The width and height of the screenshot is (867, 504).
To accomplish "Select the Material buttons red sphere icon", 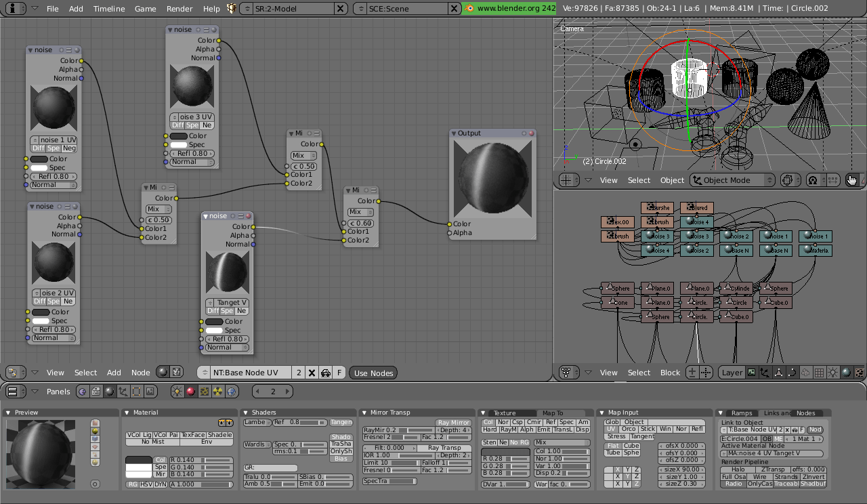I will (x=191, y=391).
